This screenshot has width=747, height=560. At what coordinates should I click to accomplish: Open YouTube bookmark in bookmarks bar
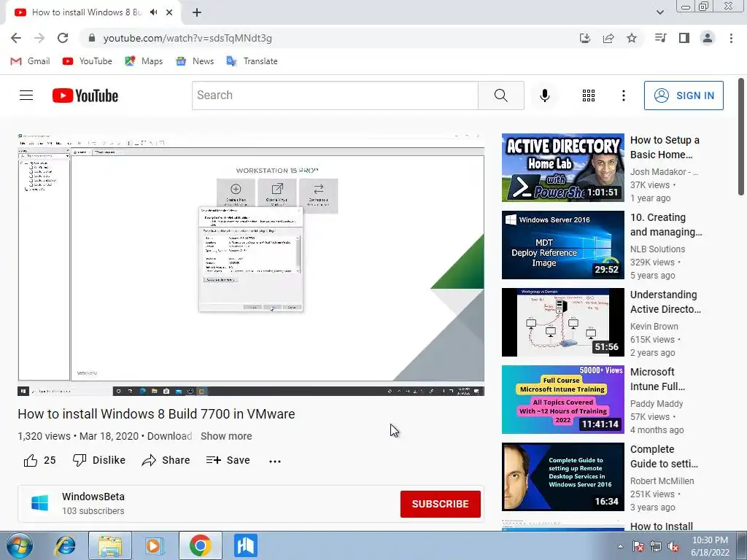coord(88,61)
